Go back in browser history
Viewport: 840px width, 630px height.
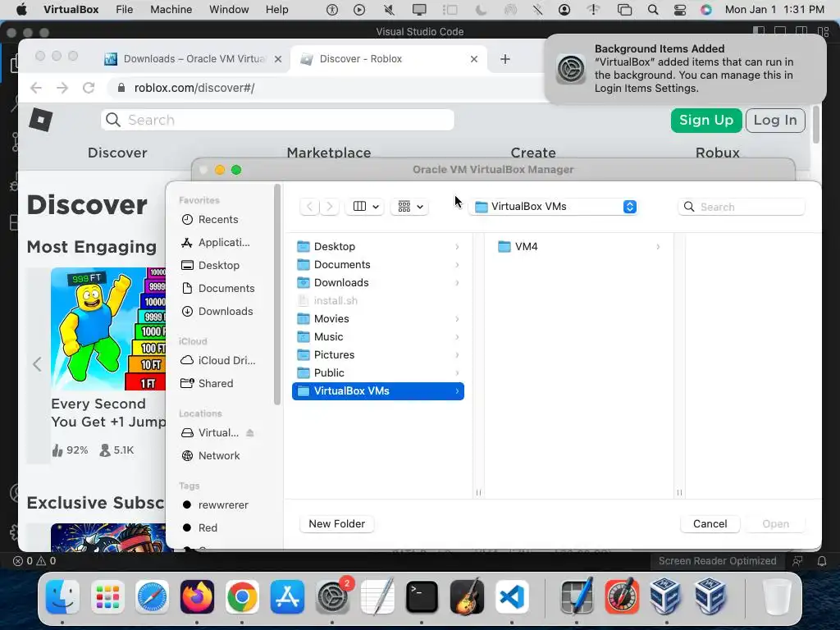click(36, 88)
